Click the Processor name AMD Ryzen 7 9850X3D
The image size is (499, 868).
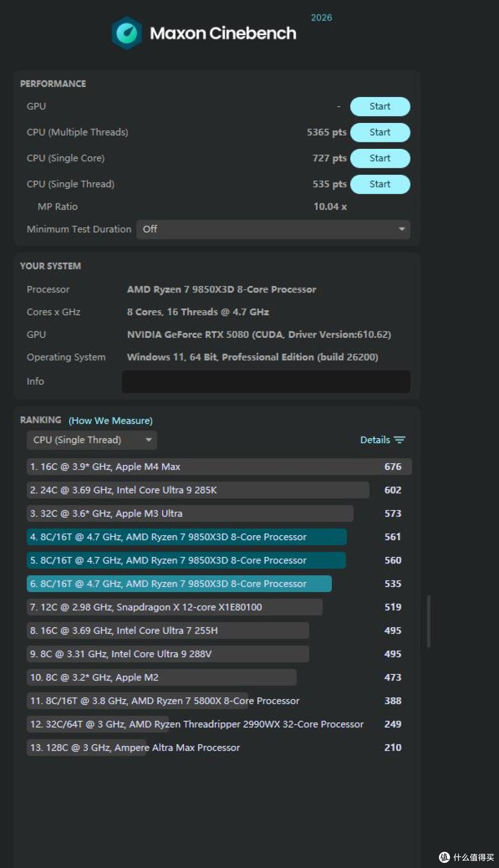(222, 289)
